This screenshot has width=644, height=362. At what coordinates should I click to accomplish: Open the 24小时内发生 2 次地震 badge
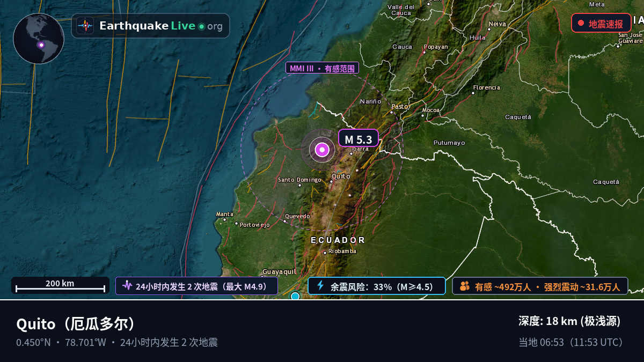pyautogui.click(x=196, y=286)
